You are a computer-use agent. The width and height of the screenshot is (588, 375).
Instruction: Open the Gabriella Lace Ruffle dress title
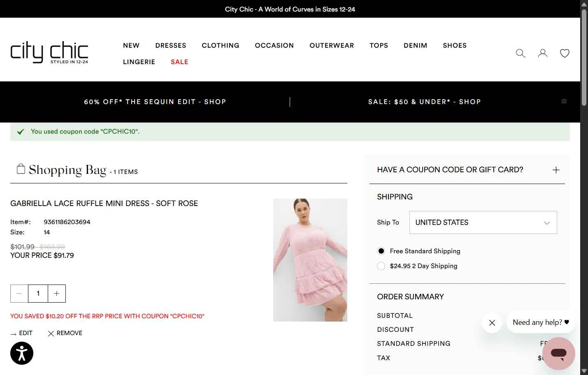pyautogui.click(x=104, y=204)
